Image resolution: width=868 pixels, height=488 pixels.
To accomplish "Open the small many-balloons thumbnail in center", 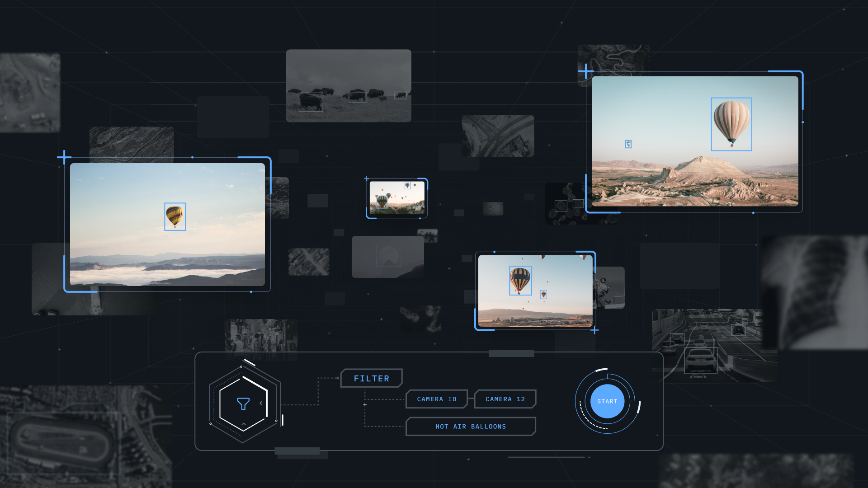I will (x=397, y=198).
